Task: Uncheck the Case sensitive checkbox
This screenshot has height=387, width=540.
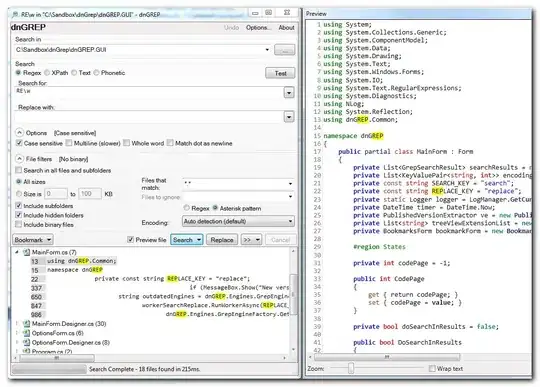Action: tap(19, 143)
